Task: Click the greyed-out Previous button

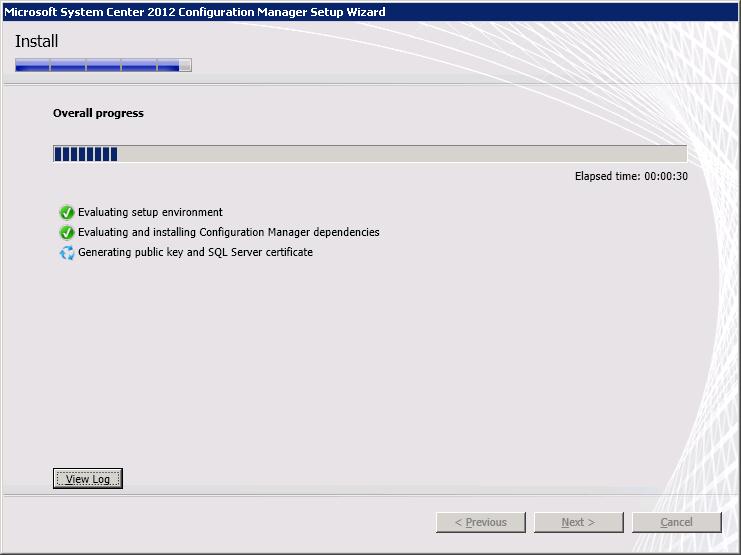Action: pyautogui.click(x=480, y=522)
